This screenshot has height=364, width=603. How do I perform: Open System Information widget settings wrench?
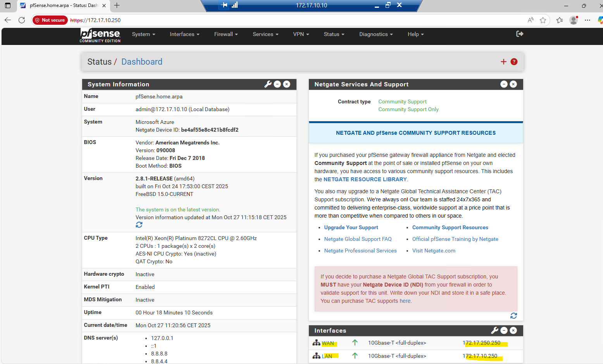click(268, 84)
